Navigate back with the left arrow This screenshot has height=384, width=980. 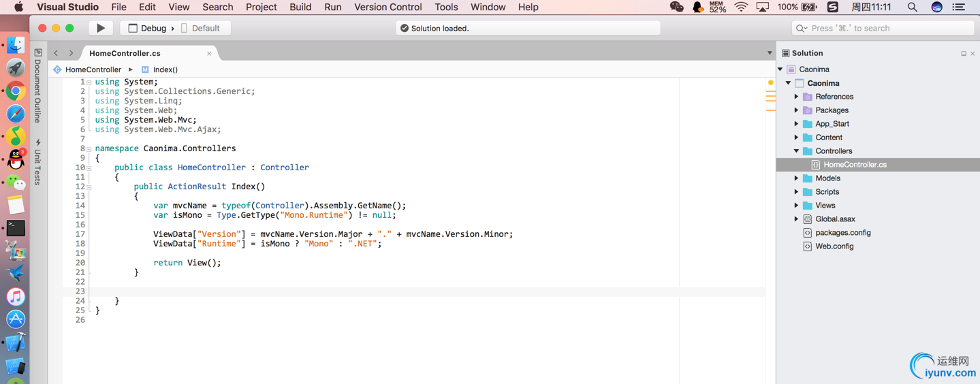(56, 53)
